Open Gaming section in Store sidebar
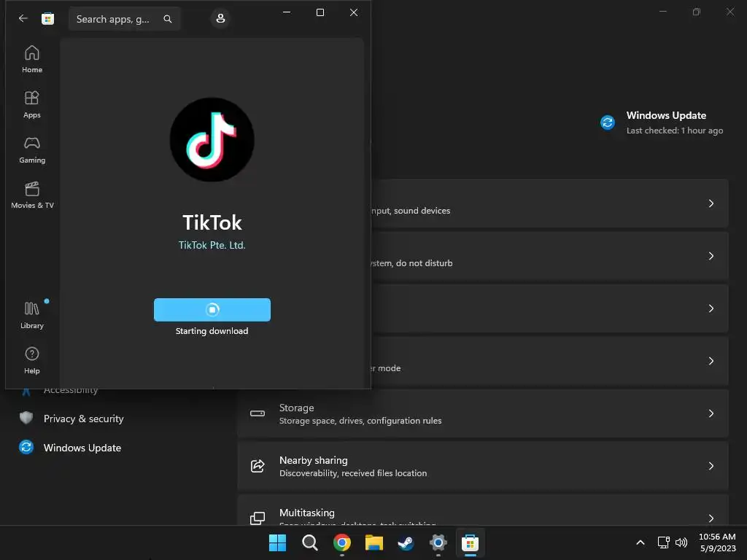The image size is (747, 560). point(32,149)
